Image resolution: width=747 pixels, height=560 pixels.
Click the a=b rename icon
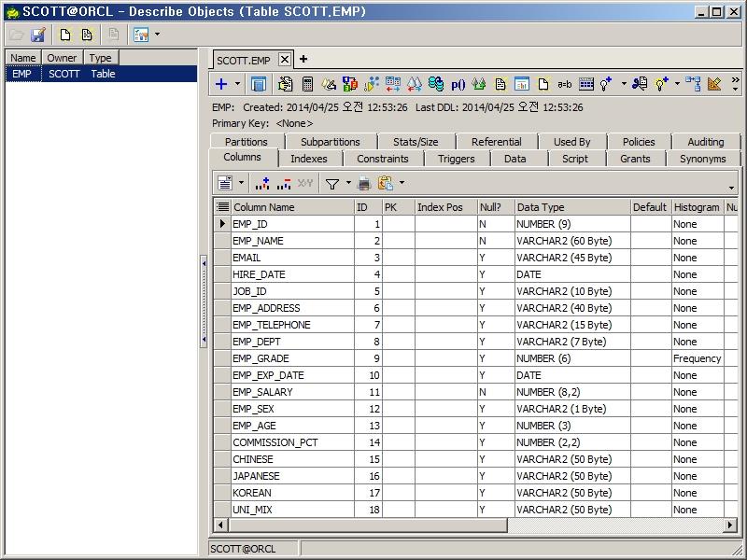pyautogui.click(x=565, y=84)
